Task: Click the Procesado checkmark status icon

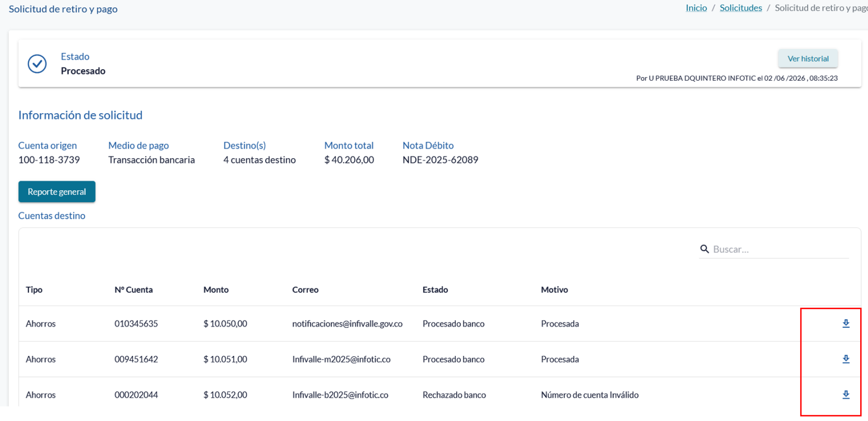Action: tap(37, 64)
